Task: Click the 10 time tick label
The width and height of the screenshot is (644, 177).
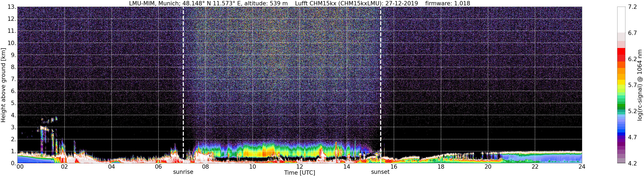Action: click(253, 167)
